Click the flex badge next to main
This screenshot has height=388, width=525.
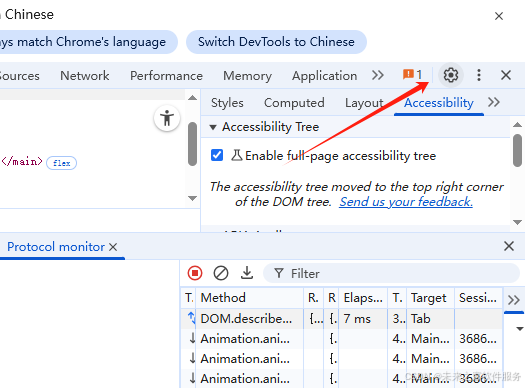click(x=61, y=163)
